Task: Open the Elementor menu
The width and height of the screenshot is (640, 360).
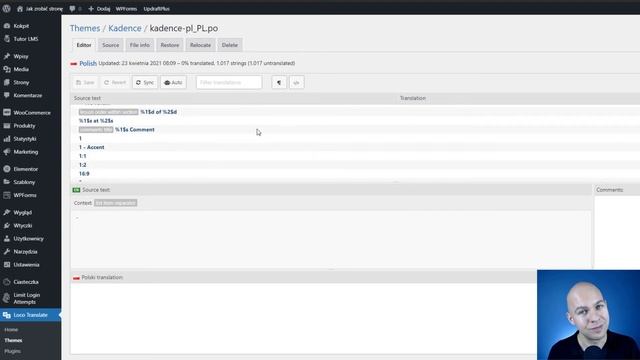Action: click(25, 169)
